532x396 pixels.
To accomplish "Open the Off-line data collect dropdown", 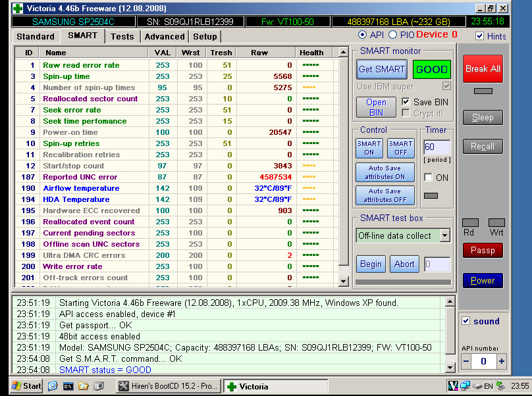I will tap(445, 235).
